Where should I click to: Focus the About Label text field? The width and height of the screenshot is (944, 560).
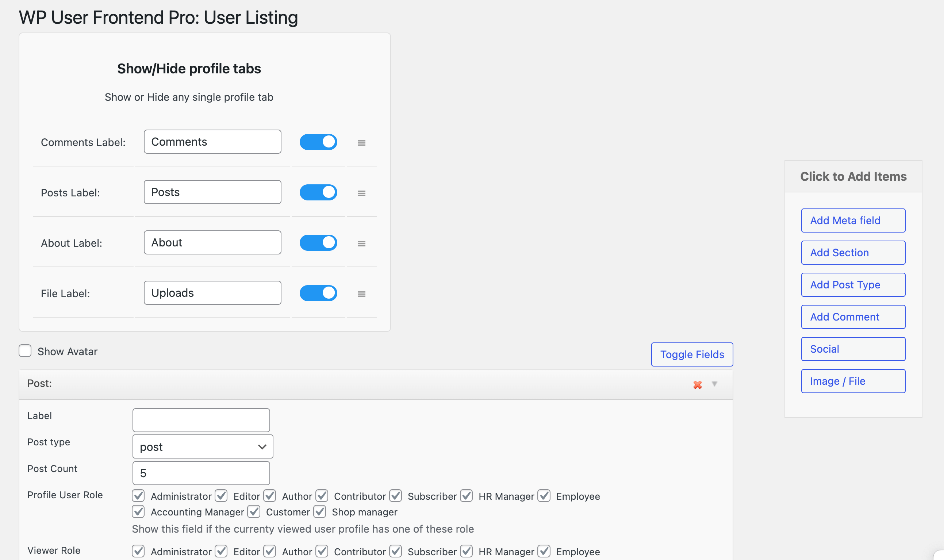pyautogui.click(x=212, y=243)
